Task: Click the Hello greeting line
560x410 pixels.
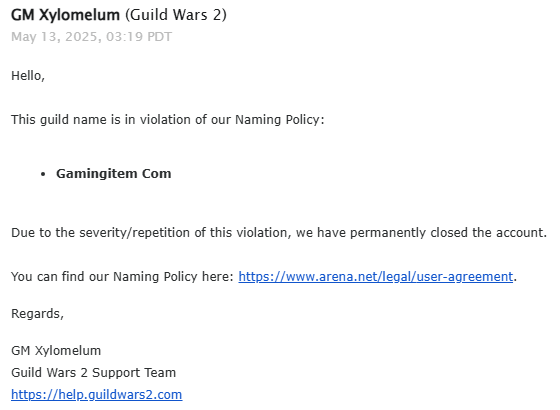Action: tap(28, 76)
